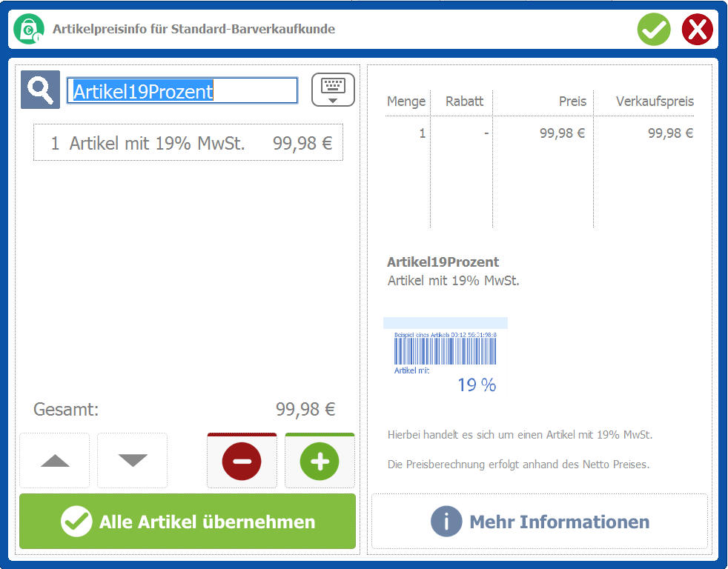The width and height of the screenshot is (728, 569).
Task: Select the 'Artikel mit 19% MwSt.' list entry
Action: (188, 143)
